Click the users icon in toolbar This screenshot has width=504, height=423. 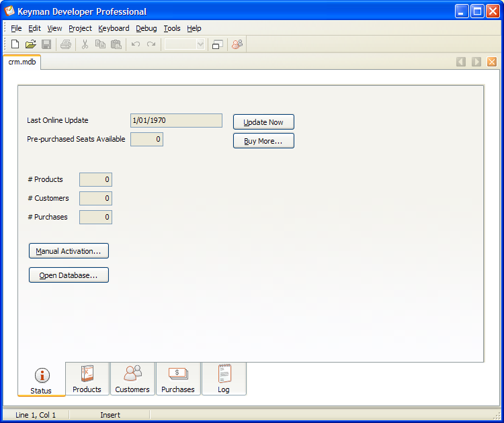tap(237, 44)
